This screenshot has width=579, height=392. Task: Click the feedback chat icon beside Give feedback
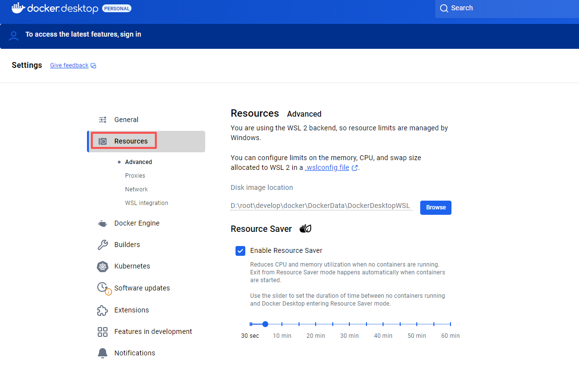(93, 65)
